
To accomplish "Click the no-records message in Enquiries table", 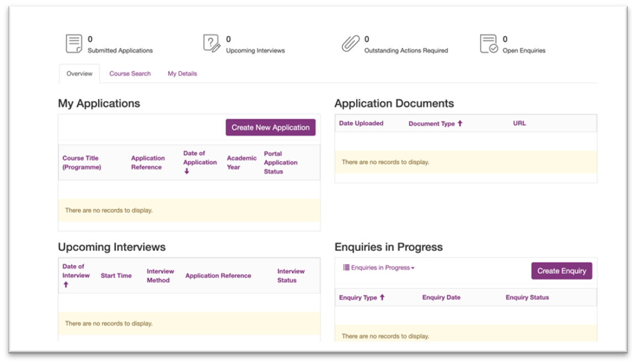I will tap(385, 336).
